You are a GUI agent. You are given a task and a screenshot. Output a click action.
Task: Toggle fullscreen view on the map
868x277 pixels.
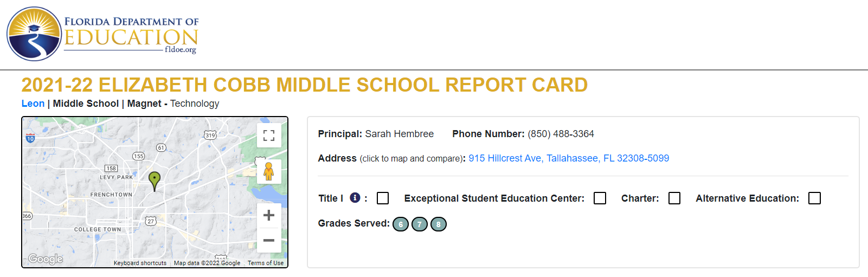click(x=269, y=136)
